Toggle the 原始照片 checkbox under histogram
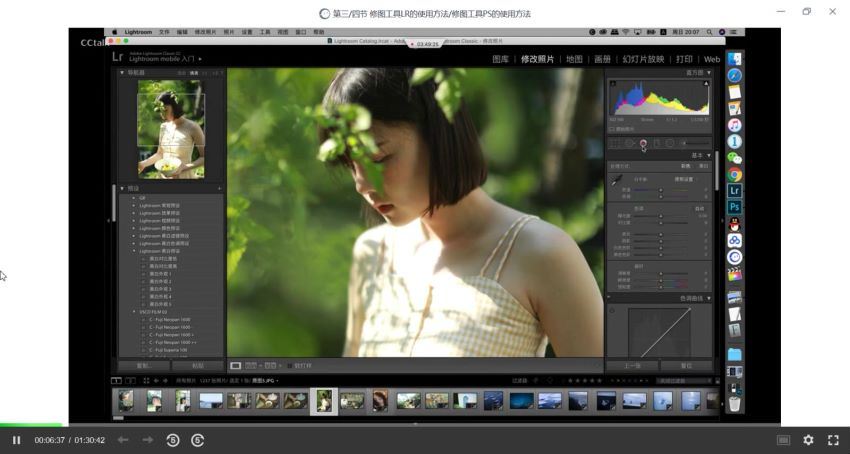Screen dimensions: 850x454 611,129
